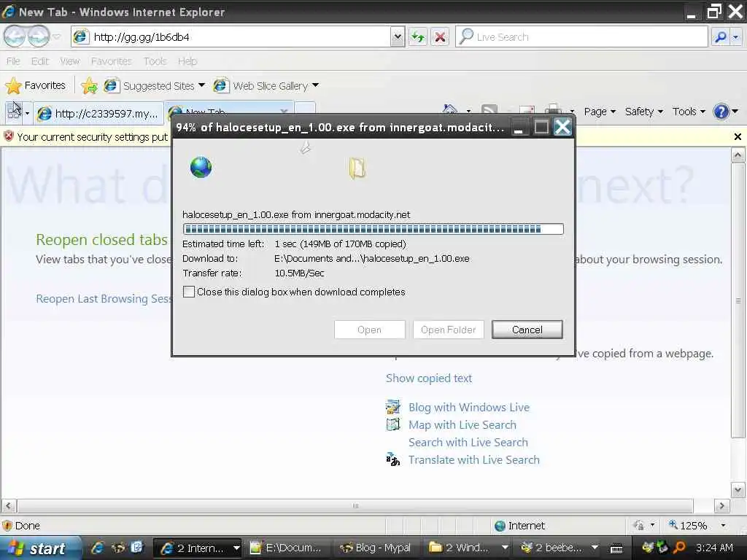Click Search with Live Search link
This screenshot has width=747, height=560.
tap(468, 443)
